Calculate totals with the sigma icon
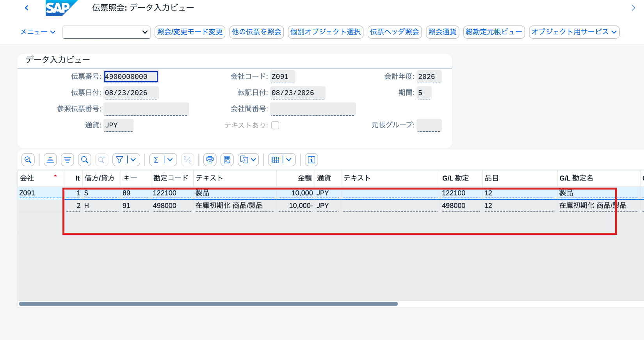The image size is (644, 340). [156, 159]
